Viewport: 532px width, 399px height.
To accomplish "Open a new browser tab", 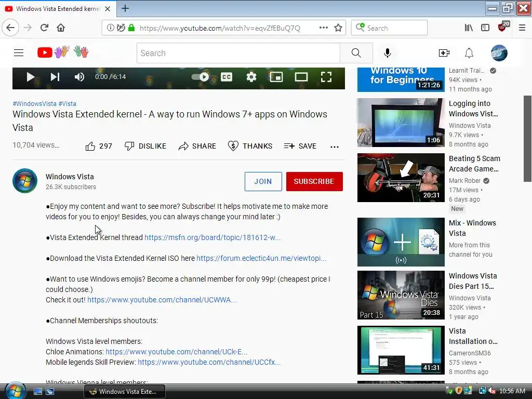I will 125,8.
